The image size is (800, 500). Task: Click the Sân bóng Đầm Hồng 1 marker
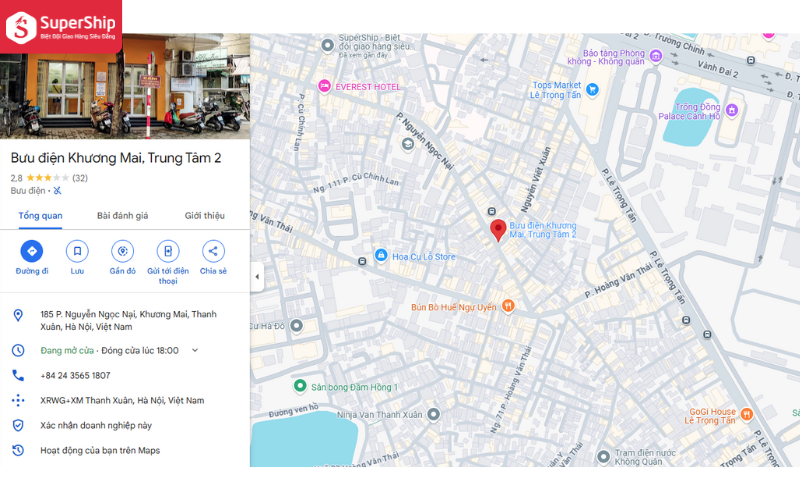(x=300, y=386)
